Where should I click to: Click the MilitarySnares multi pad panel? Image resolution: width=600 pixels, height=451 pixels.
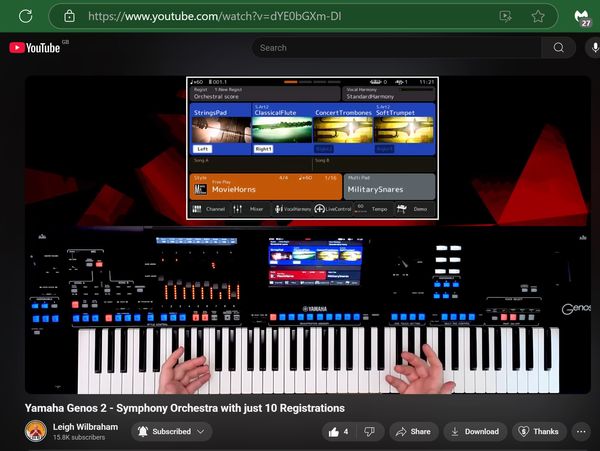pos(390,187)
